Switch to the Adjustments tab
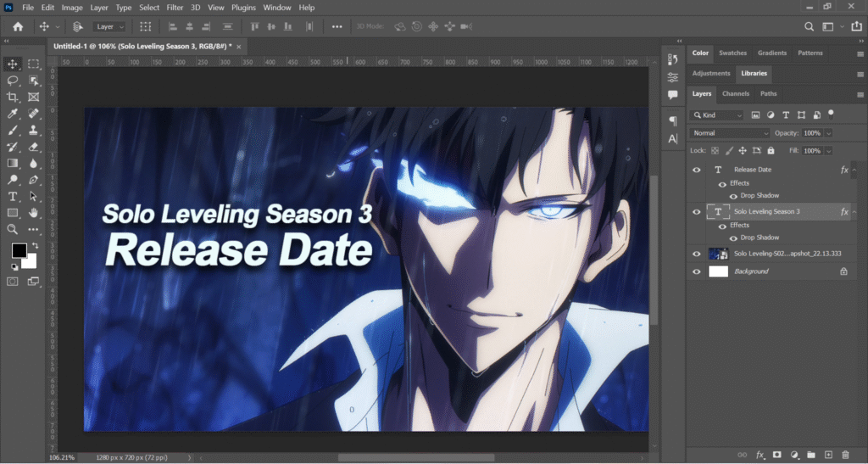Viewport: 868px width, 464px height. point(711,74)
